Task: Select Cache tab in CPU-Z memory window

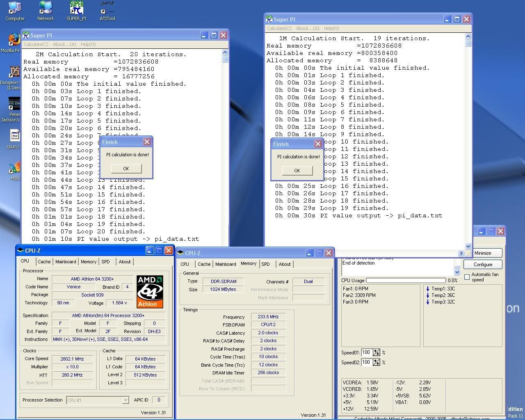Action: pyautogui.click(x=204, y=264)
